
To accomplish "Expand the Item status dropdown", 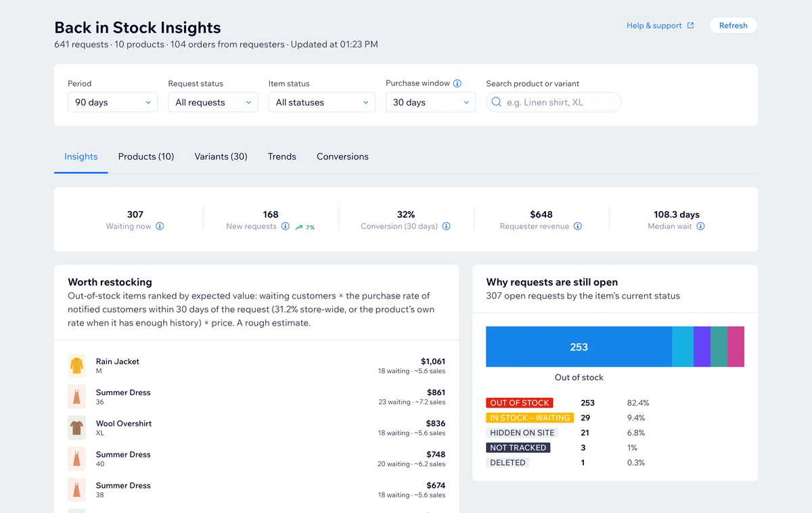I will point(321,102).
